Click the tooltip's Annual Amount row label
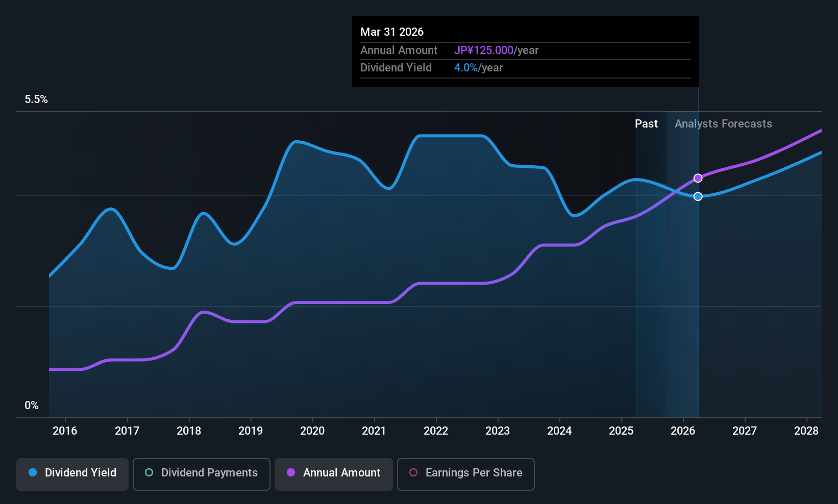 click(399, 51)
